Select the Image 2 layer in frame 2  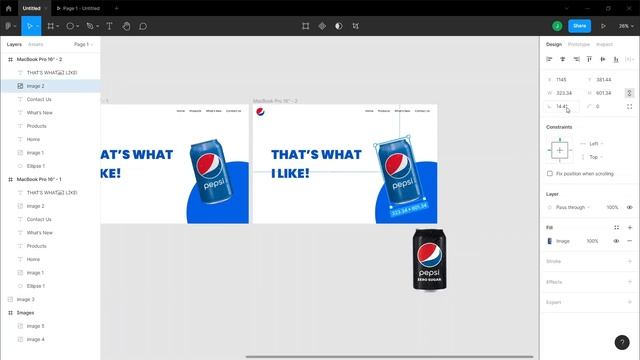(x=50, y=86)
